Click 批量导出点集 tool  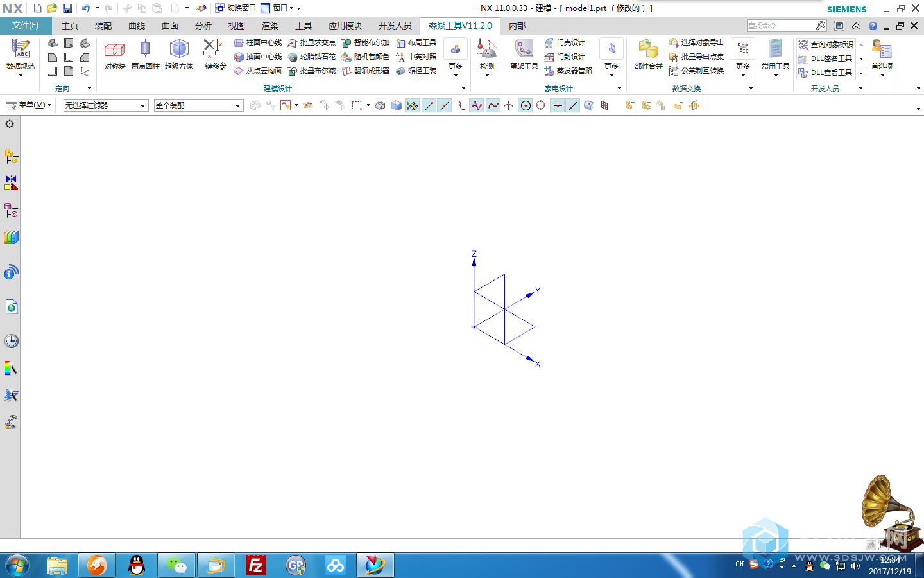pyautogui.click(x=696, y=57)
